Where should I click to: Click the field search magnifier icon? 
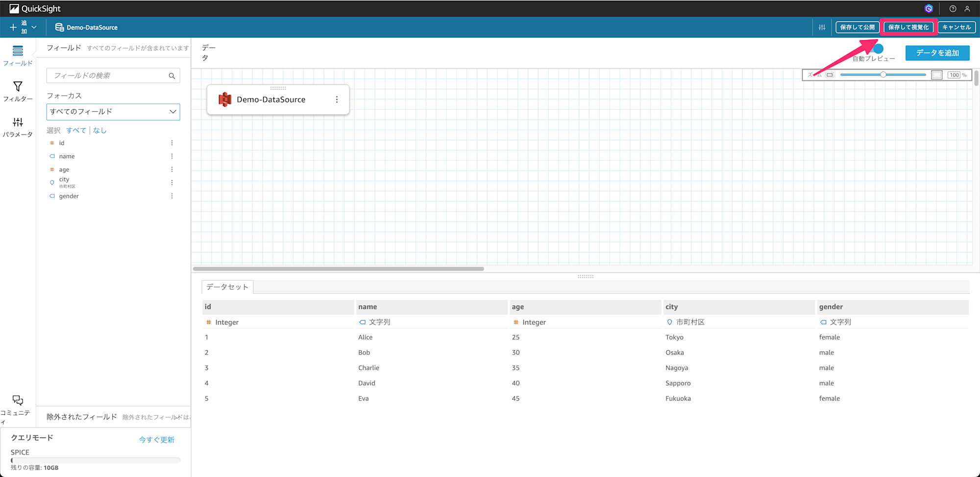172,76
